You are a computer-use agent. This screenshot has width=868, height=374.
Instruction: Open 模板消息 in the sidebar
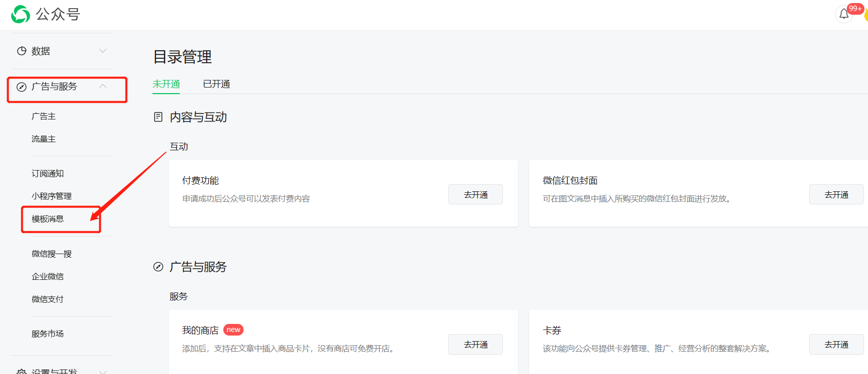tap(48, 219)
